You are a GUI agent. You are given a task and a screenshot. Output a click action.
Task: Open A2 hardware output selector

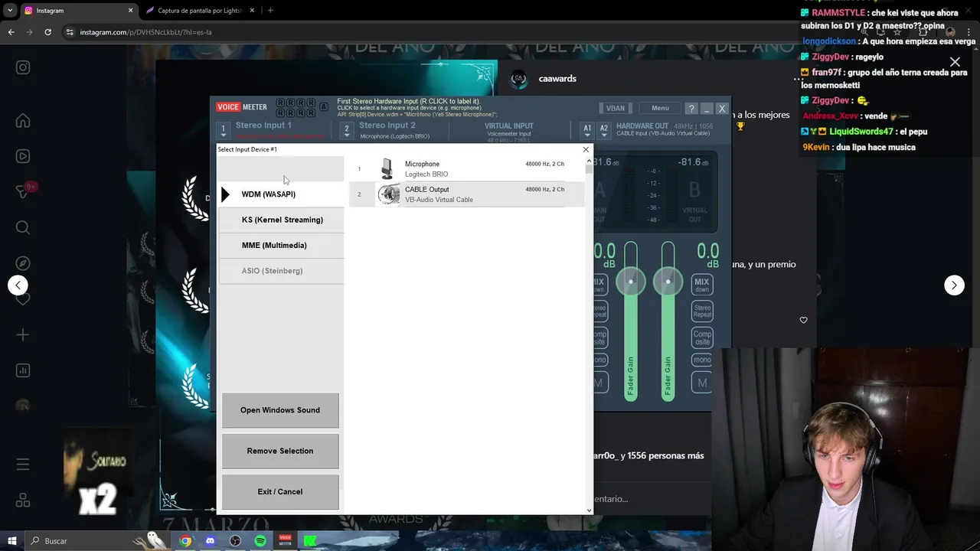[x=604, y=129]
